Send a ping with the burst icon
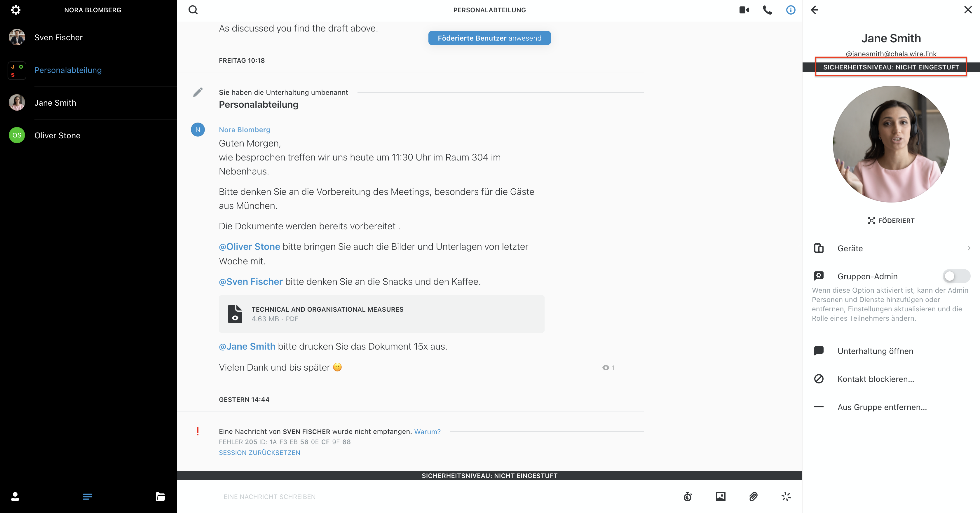This screenshot has height=513, width=980. click(x=786, y=497)
